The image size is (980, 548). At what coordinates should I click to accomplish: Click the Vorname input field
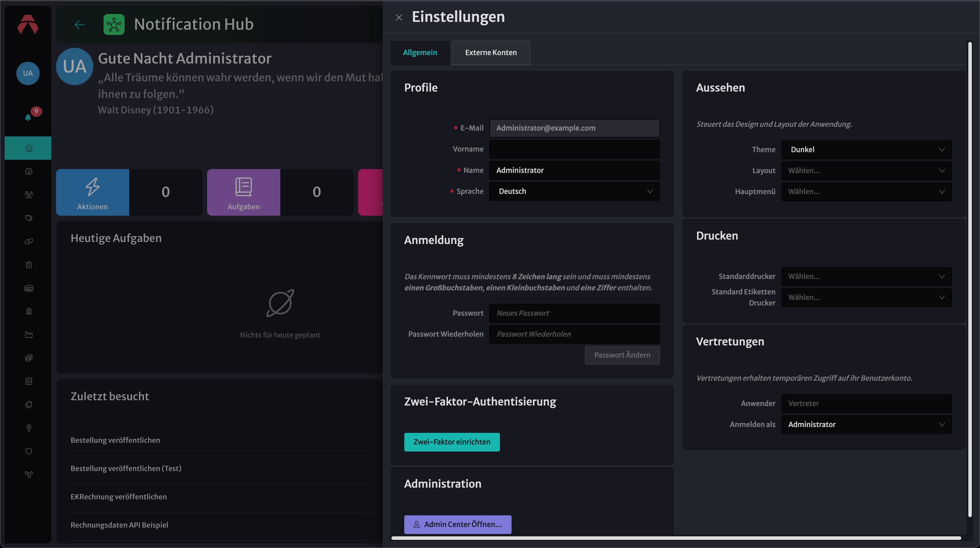coord(575,149)
